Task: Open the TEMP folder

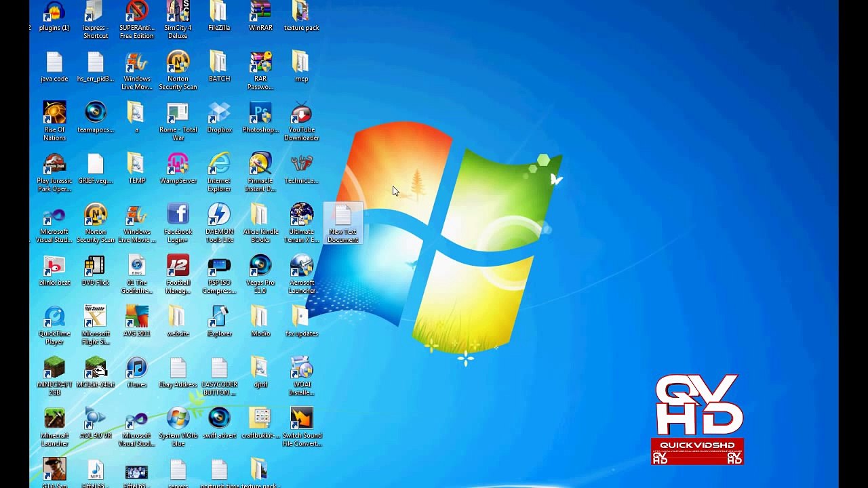Action: [x=136, y=168]
